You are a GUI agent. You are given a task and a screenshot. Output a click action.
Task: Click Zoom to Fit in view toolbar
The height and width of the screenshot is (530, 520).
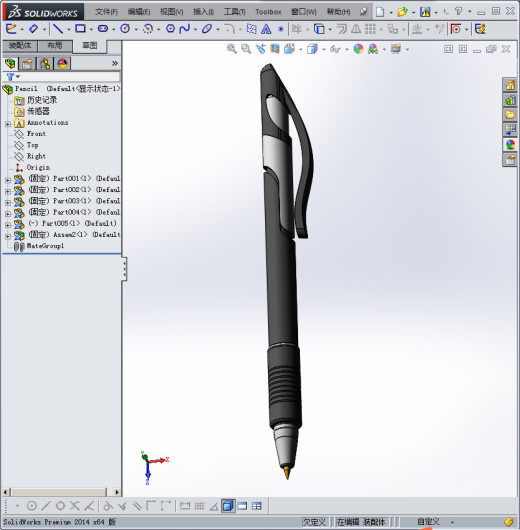tap(232, 49)
